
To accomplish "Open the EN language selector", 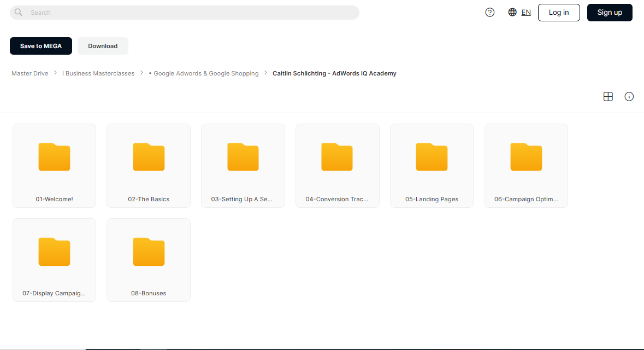I will [525, 13].
